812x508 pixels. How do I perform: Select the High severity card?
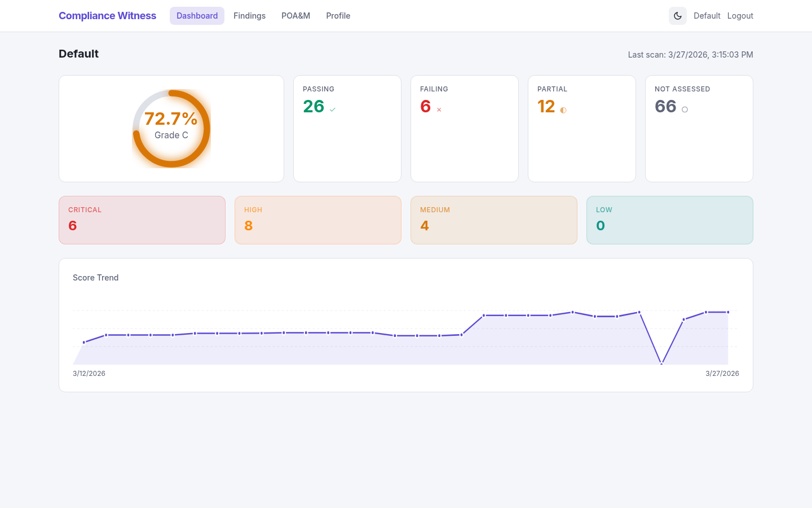(318, 220)
